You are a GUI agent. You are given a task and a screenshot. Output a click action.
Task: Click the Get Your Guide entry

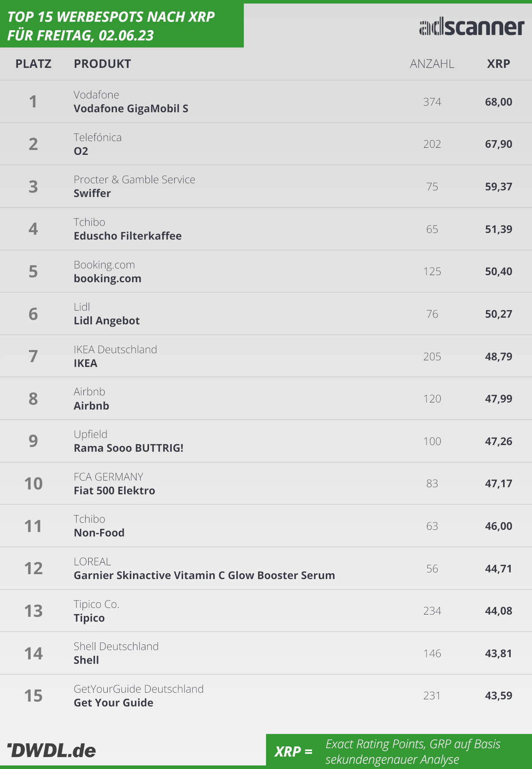(x=113, y=703)
